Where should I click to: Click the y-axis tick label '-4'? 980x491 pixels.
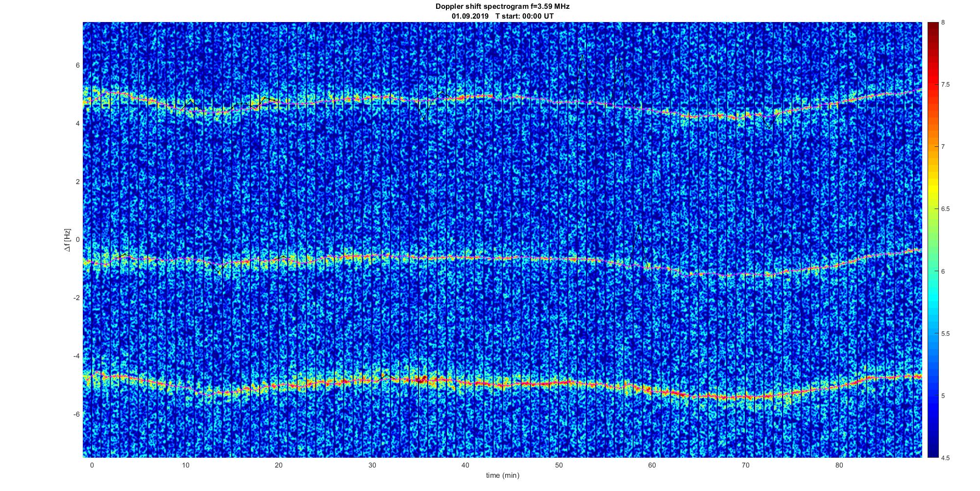76,356
